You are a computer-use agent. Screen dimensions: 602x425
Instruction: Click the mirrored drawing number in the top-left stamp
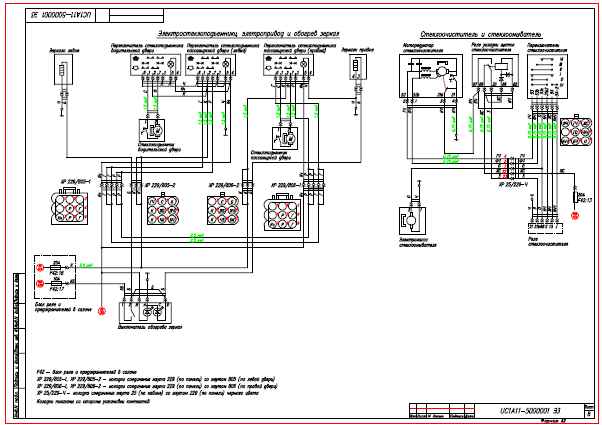pyautogui.click(x=61, y=15)
